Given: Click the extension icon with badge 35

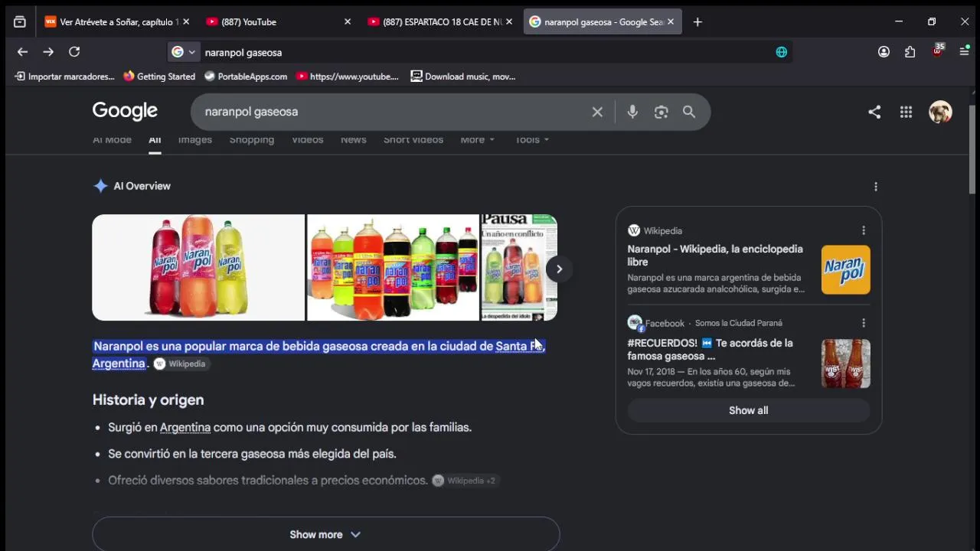Looking at the screenshot, I should [x=938, y=51].
